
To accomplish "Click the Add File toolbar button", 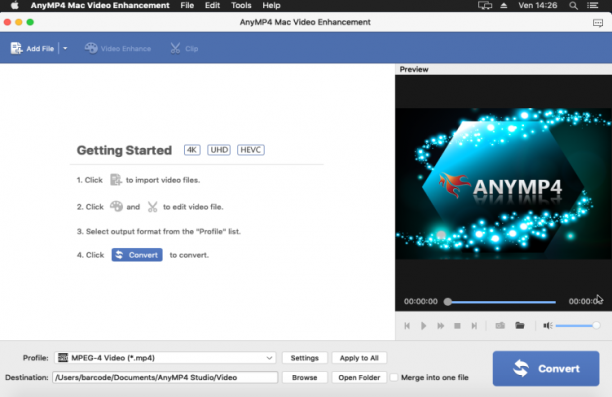I will (x=32, y=48).
